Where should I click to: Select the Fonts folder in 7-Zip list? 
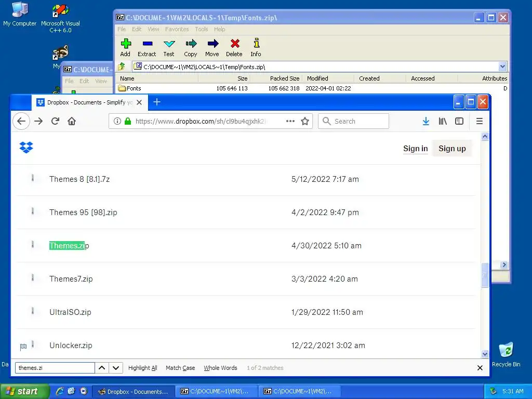(129, 88)
